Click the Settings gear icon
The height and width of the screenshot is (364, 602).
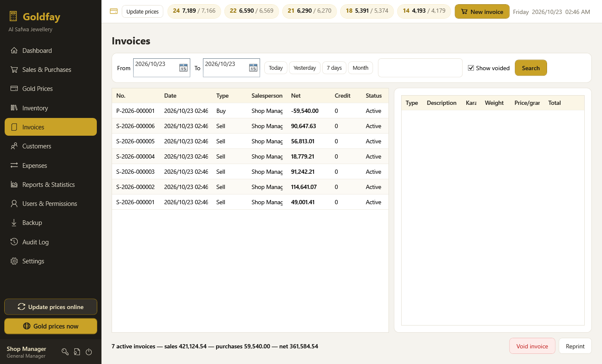[x=14, y=261]
